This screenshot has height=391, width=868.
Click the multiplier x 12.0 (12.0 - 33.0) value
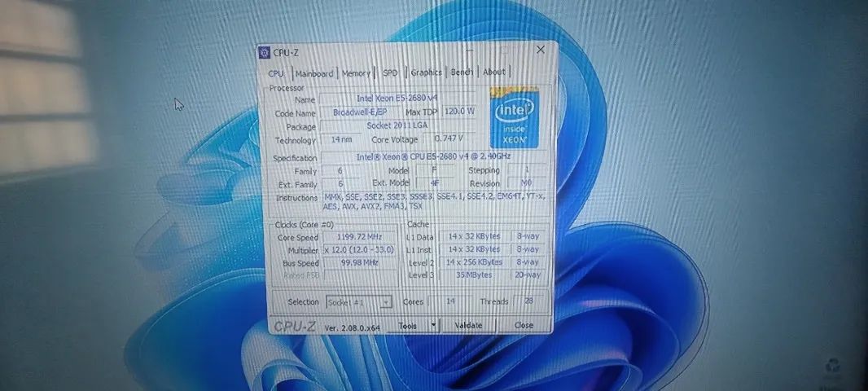click(x=359, y=250)
